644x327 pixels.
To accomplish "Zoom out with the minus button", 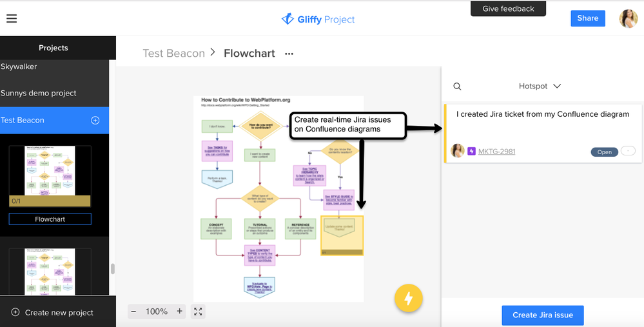I will point(133,312).
